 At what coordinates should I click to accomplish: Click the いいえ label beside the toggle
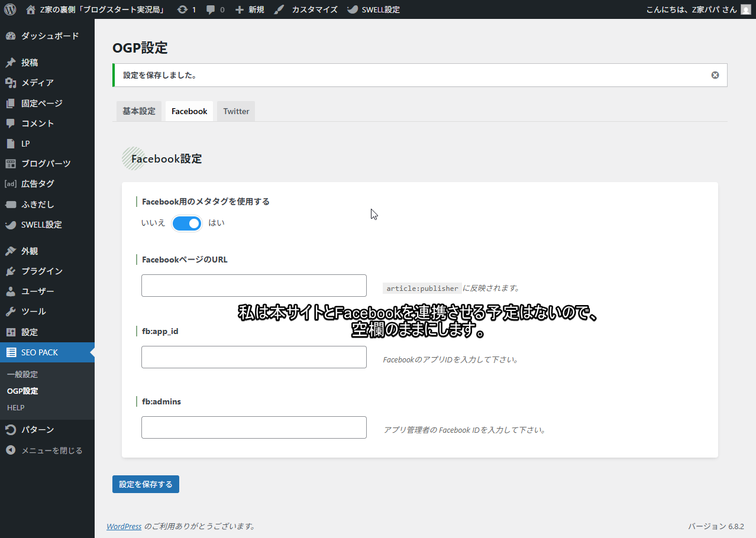tap(153, 223)
